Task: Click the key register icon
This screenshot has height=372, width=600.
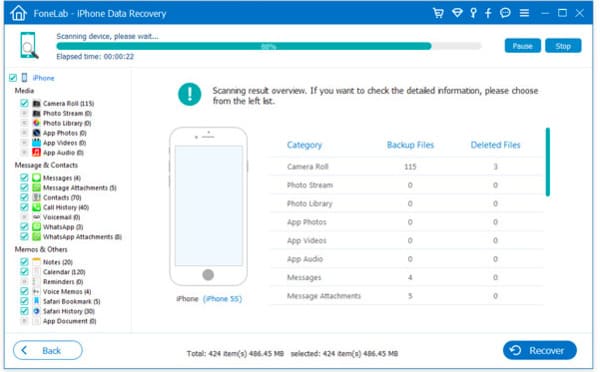Action: [473, 13]
